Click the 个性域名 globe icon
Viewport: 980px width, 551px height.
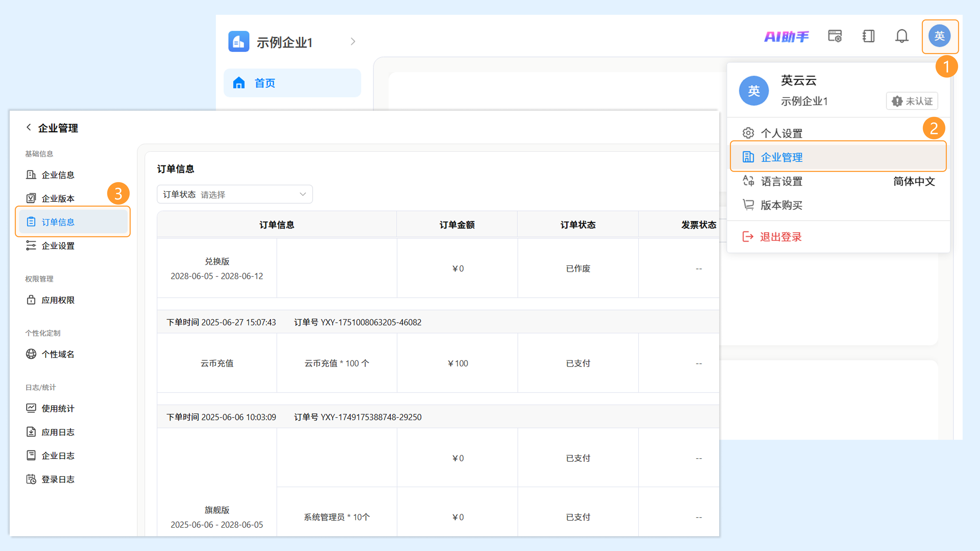click(x=31, y=354)
